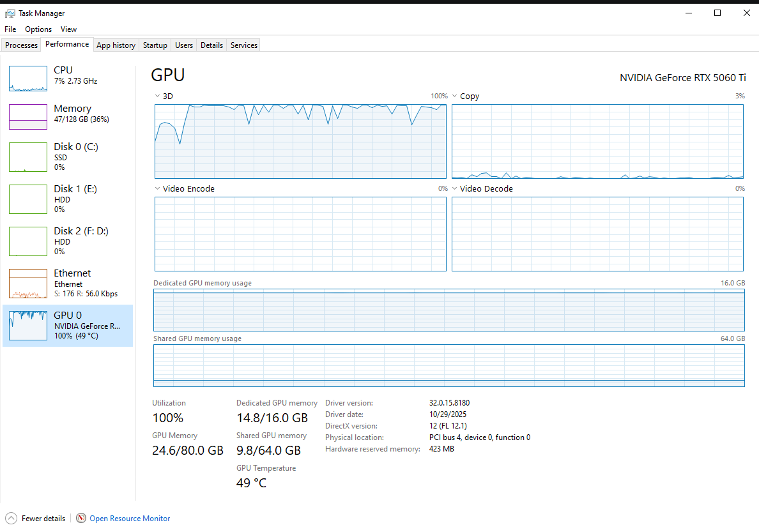Viewport: 759px width, 532px height.
Task: Open the Options menu
Action: [38, 29]
